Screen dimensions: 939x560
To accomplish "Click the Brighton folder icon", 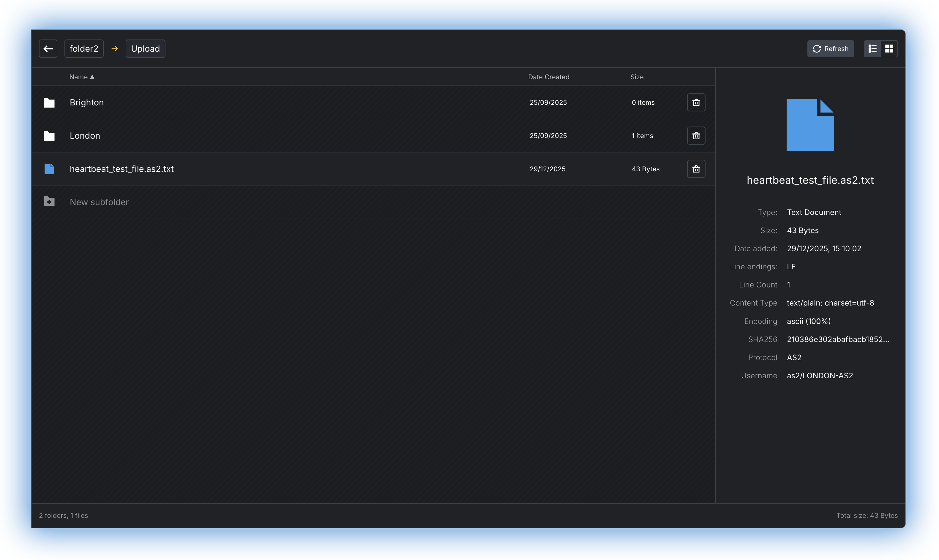I will [x=49, y=103].
